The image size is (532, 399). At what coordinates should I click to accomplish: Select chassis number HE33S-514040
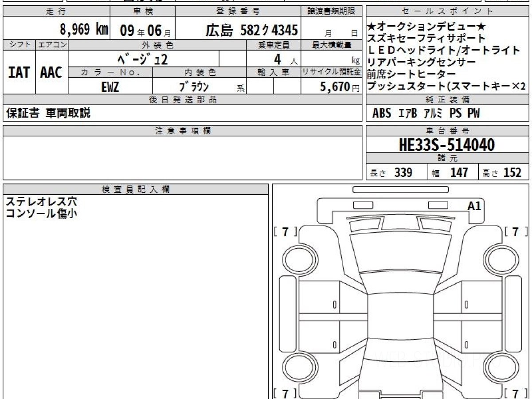[447, 145]
